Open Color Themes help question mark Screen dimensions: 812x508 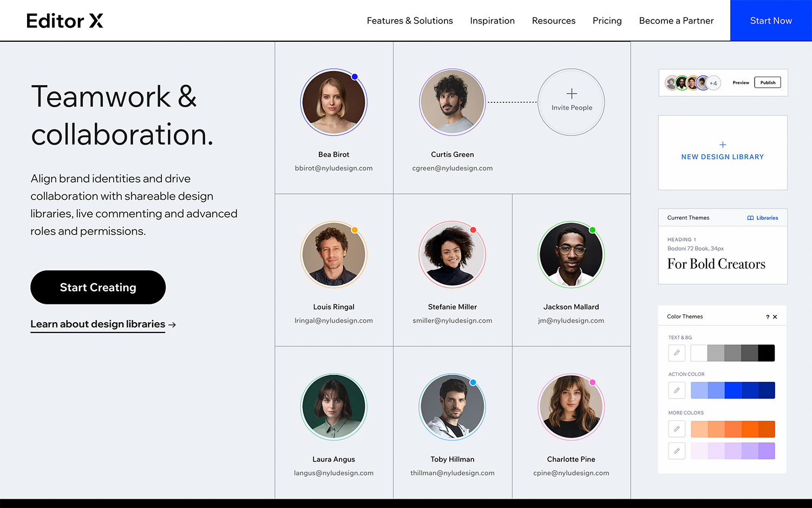(x=767, y=317)
